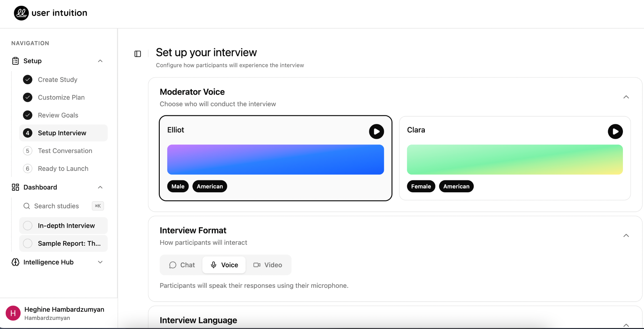Click the user avatar H icon

[x=13, y=313]
